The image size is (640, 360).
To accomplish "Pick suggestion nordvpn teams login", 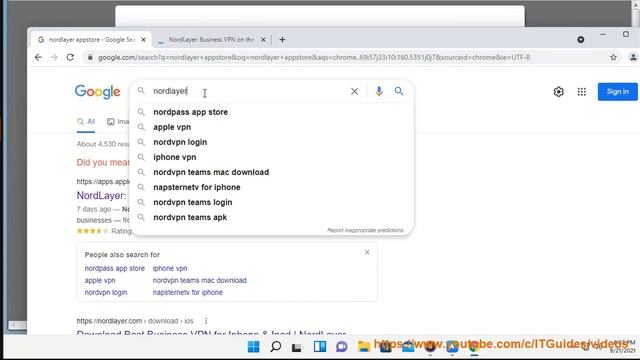I will click(x=193, y=202).
